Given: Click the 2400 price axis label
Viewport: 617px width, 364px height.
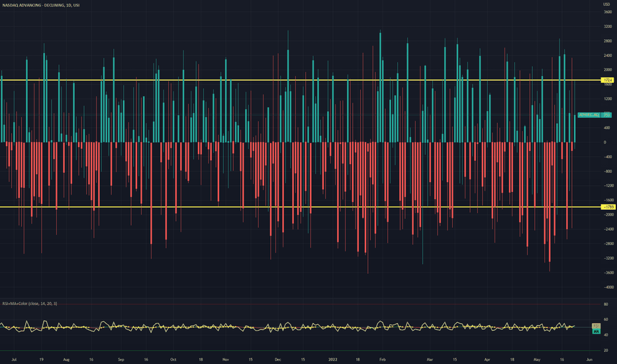Looking at the screenshot, I should click(608, 56).
